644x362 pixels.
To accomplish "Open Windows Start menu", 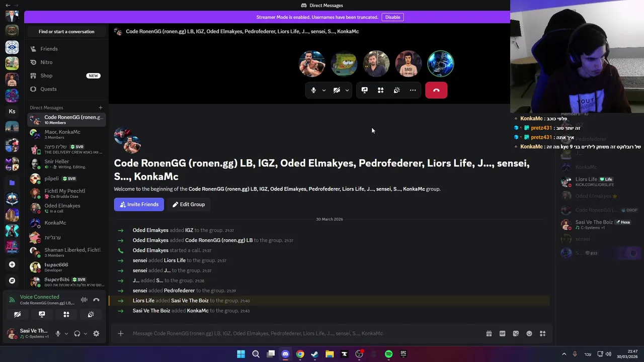I will pos(241,354).
